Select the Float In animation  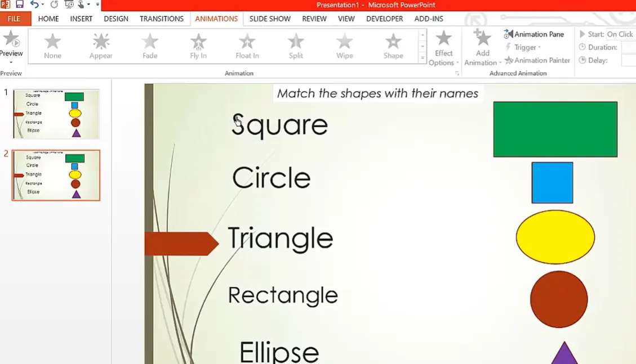[247, 46]
